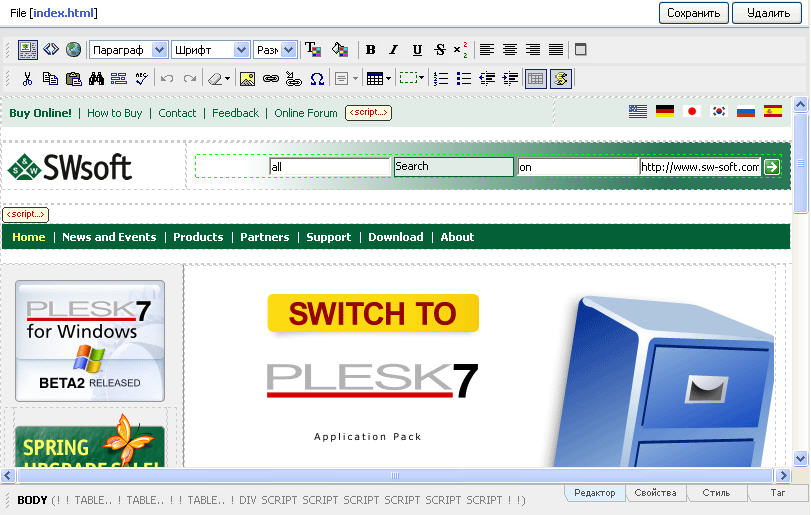Apply numbered list formatting
Screen dimensions: 811x515
click(441, 79)
